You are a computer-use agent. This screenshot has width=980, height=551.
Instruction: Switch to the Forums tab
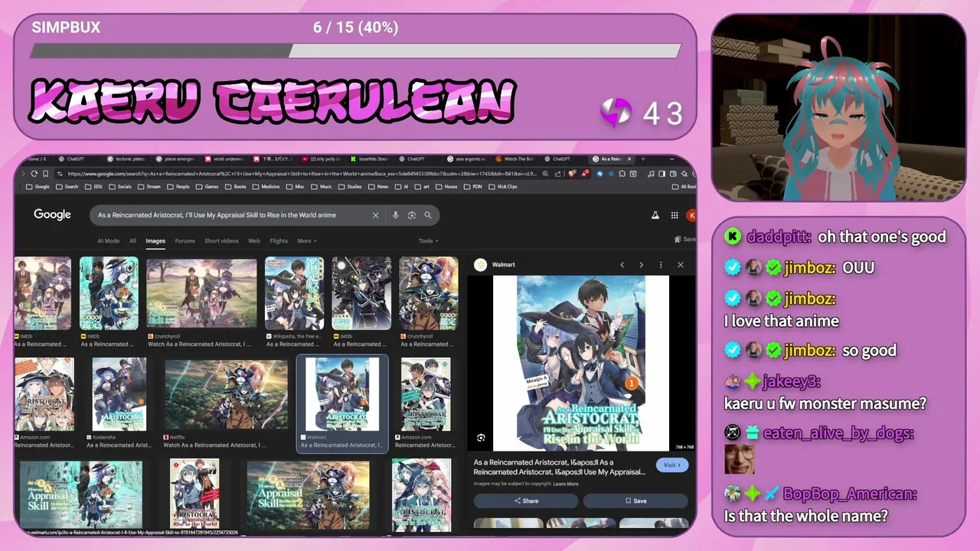click(185, 241)
